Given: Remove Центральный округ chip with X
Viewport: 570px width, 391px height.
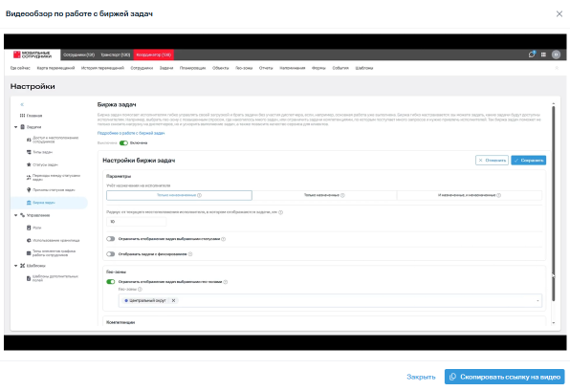Looking at the screenshot, I should coord(173,301).
